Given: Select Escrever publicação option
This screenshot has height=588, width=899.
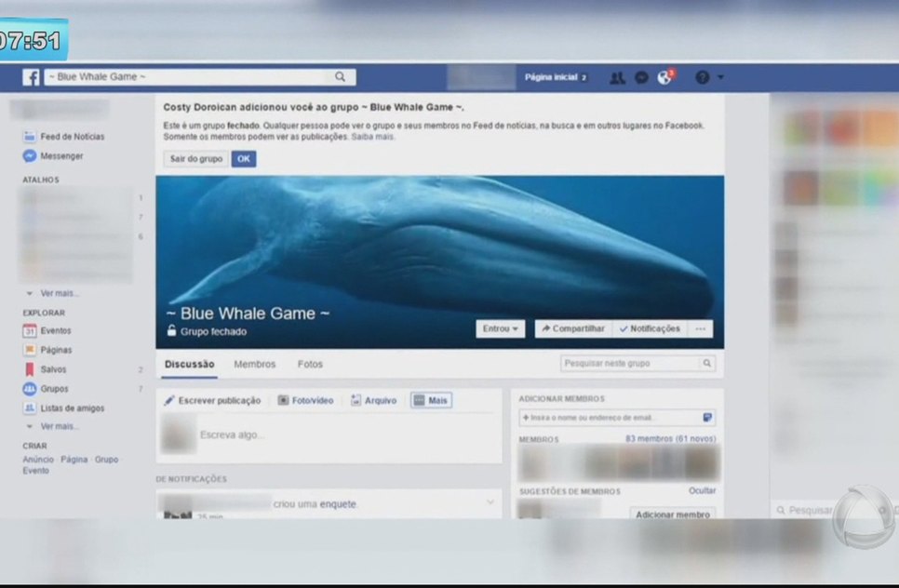Looking at the screenshot, I should [x=212, y=401].
